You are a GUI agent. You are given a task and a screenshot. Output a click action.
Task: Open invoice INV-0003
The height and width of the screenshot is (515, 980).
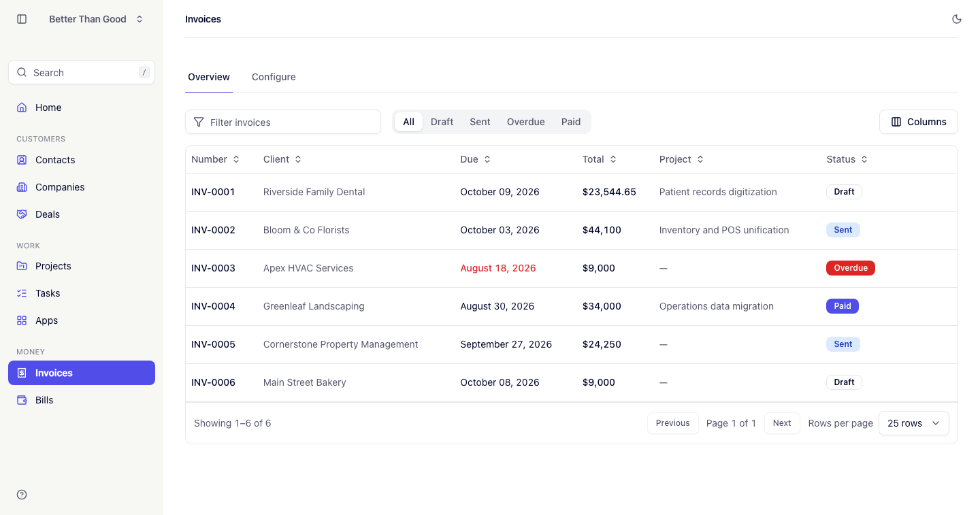click(x=213, y=268)
